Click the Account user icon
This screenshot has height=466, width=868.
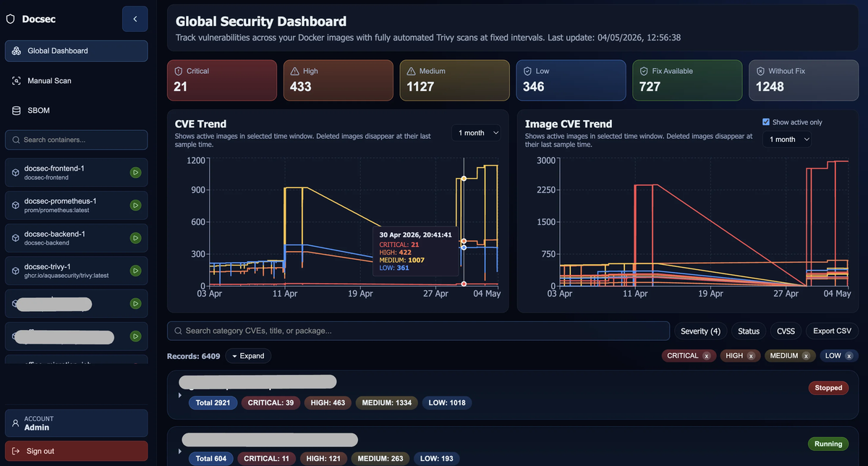pyautogui.click(x=16, y=423)
